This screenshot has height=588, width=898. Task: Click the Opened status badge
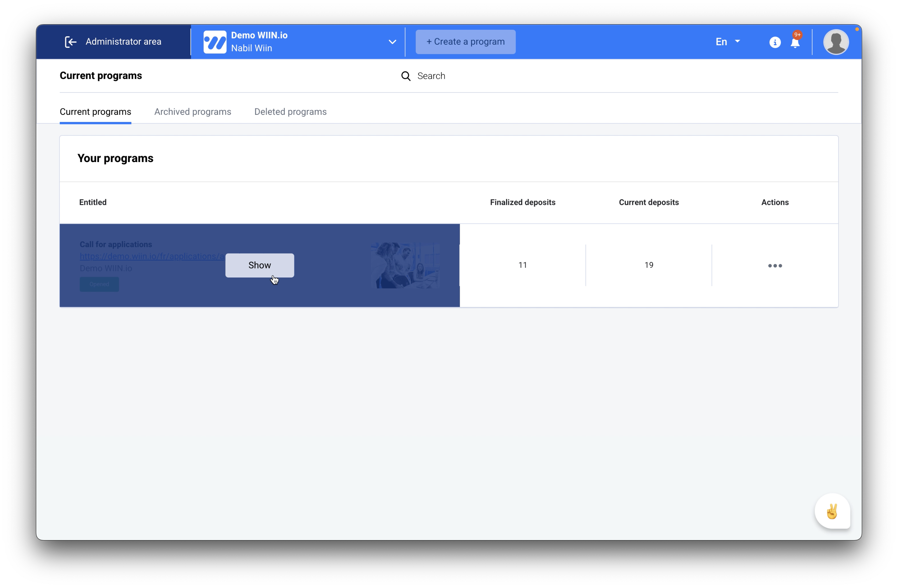(x=99, y=284)
